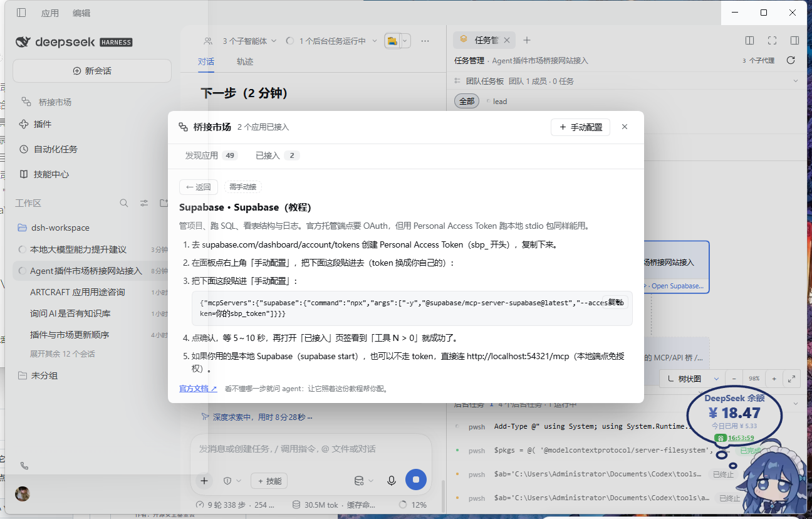Open the 官方文档 link

[198, 389]
